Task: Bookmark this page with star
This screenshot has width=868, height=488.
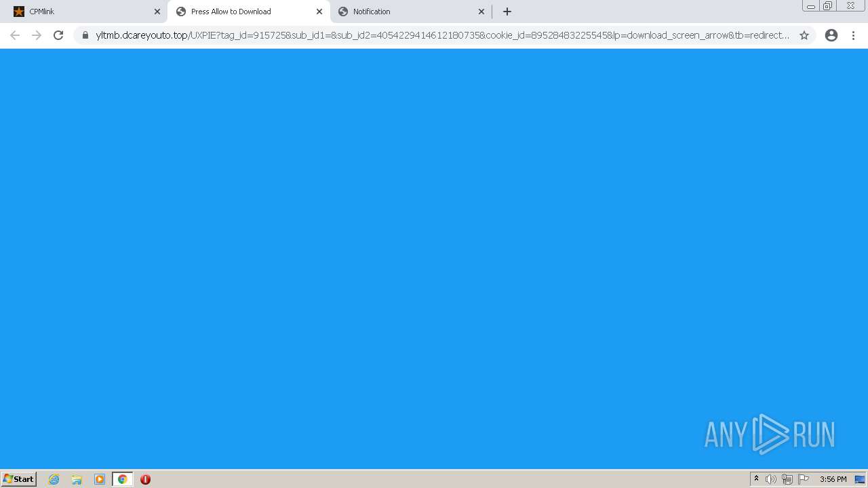Action: pyautogui.click(x=804, y=35)
